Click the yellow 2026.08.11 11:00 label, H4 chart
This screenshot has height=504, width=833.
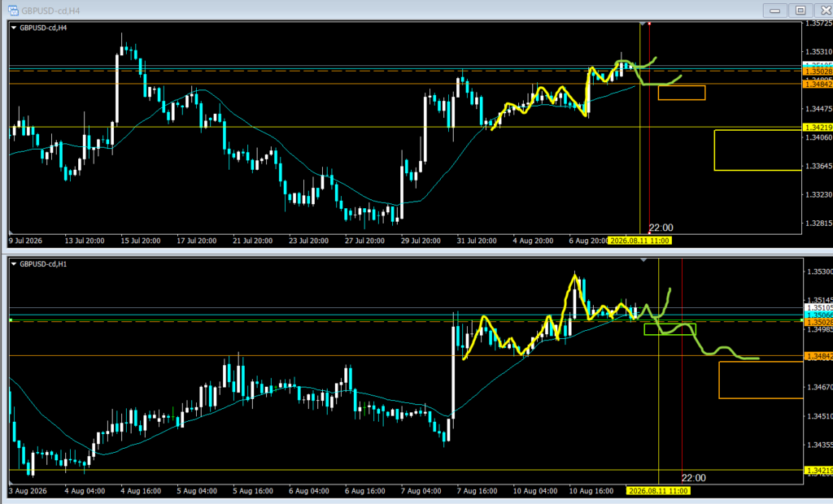tap(639, 241)
